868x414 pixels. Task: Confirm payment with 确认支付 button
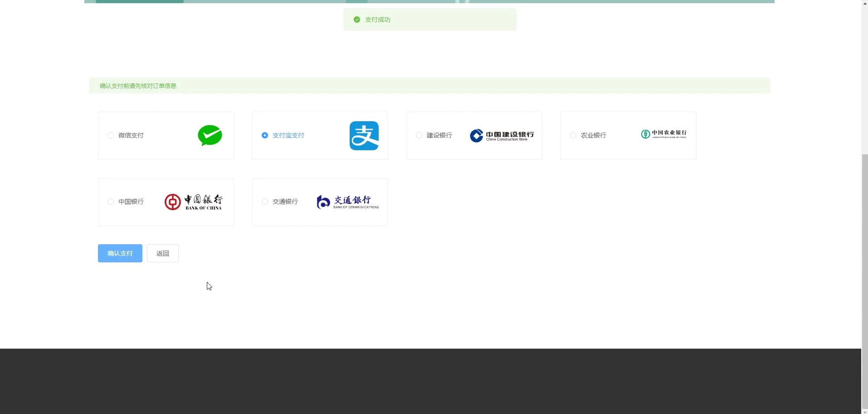[120, 253]
